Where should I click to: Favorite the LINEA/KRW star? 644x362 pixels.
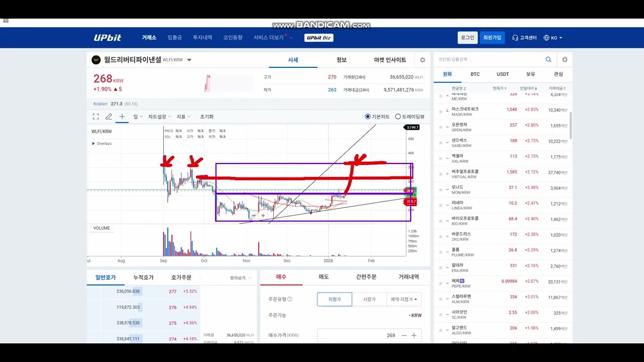tap(441, 205)
